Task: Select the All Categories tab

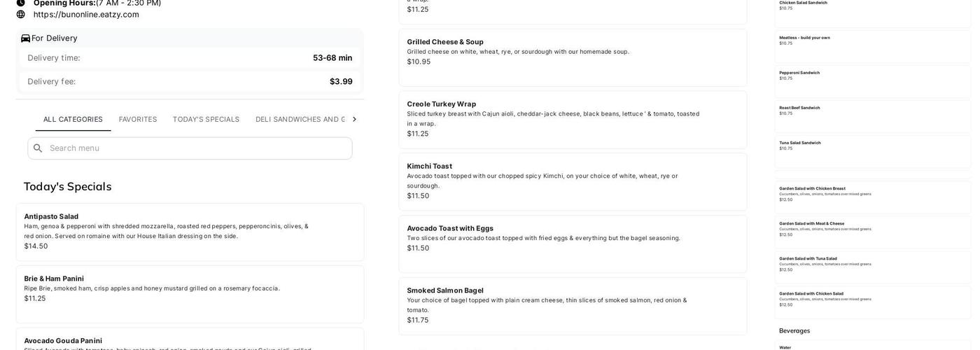Action: (x=73, y=120)
